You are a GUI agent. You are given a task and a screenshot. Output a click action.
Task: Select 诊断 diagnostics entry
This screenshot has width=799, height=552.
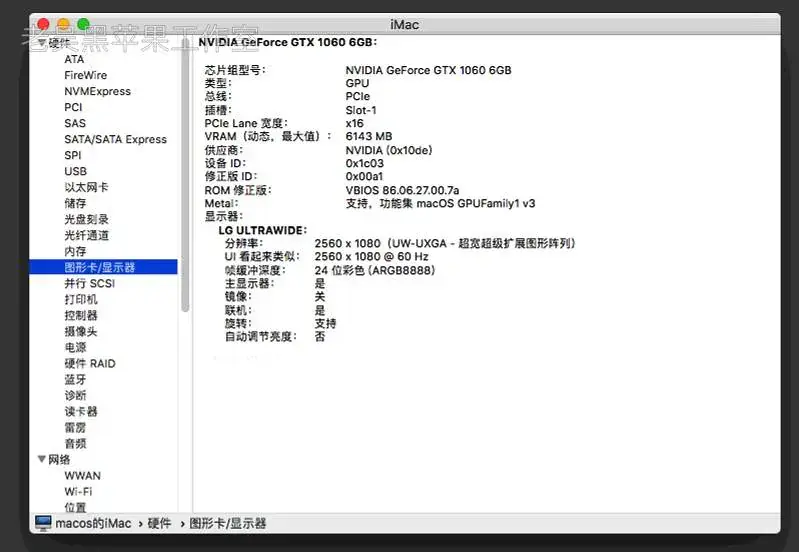point(75,395)
